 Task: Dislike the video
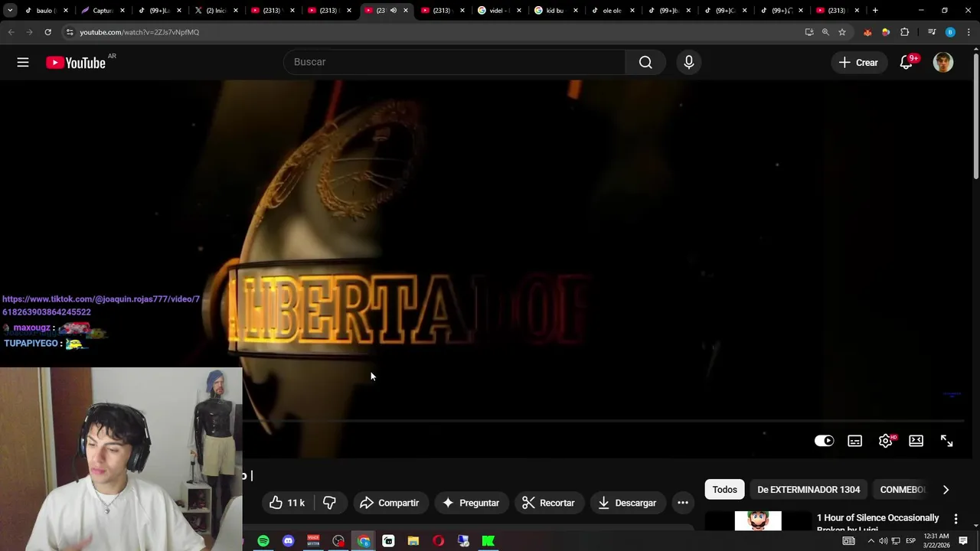coord(329,503)
